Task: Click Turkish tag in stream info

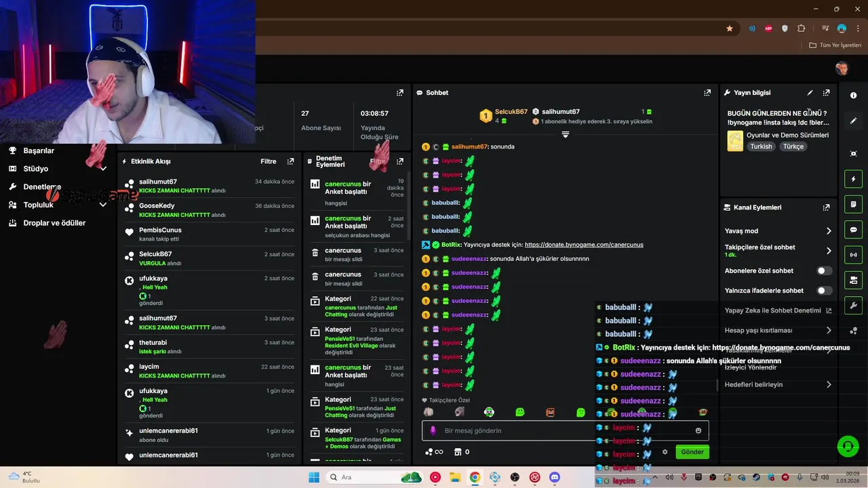Action: (x=761, y=146)
